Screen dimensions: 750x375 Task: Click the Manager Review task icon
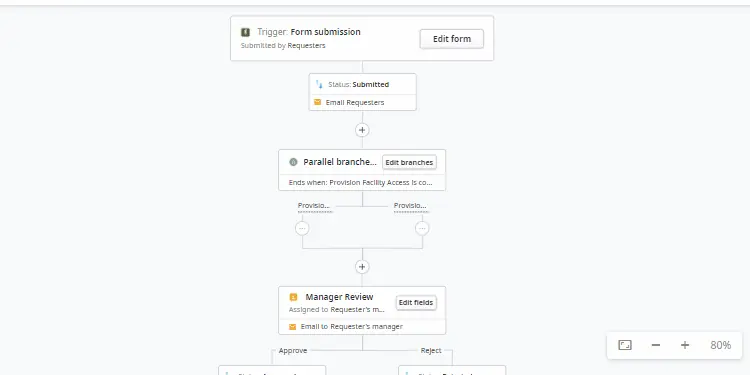coord(293,297)
